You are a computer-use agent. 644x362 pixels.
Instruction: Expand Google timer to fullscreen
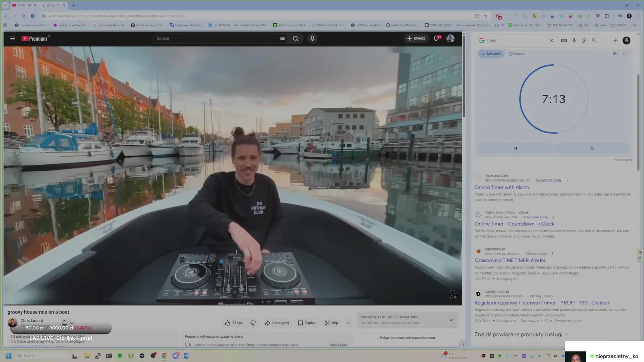(625, 54)
